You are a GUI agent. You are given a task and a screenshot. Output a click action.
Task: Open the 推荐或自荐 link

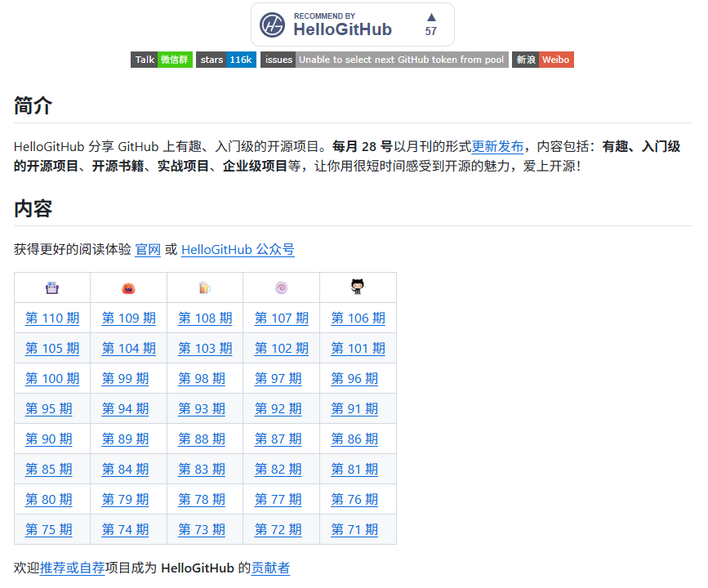pyautogui.click(x=72, y=568)
